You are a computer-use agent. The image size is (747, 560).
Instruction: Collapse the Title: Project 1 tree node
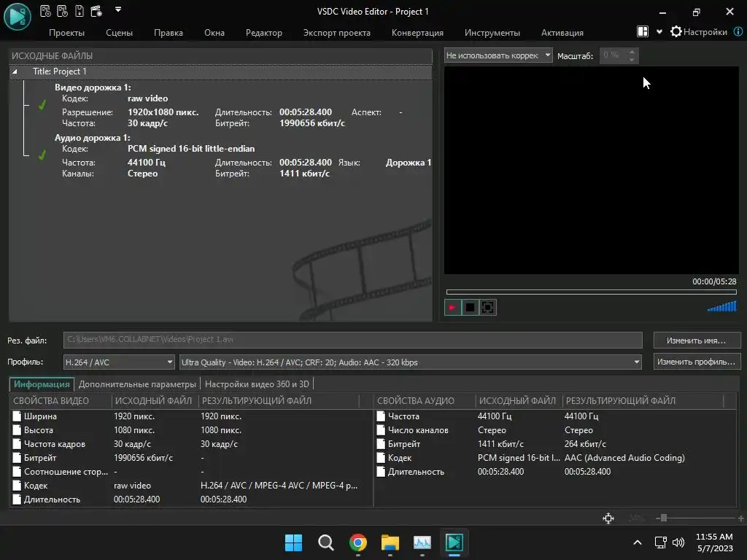pyautogui.click(x=15, y=71)
